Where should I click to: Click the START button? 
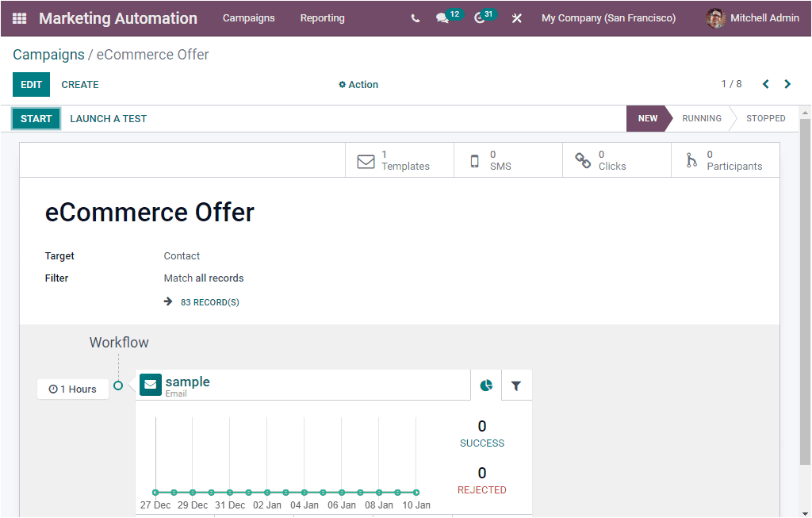(x=36, y=119)
